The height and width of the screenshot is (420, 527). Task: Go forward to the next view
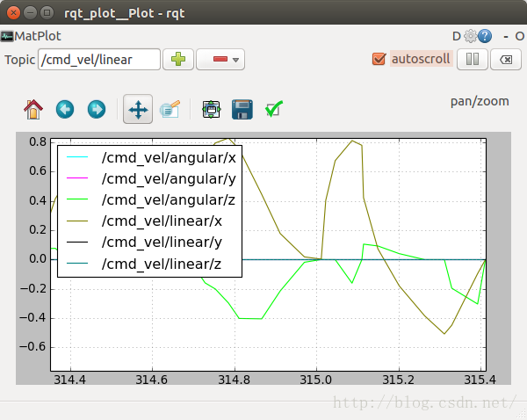pyautogui.click(x=97, y=109)
